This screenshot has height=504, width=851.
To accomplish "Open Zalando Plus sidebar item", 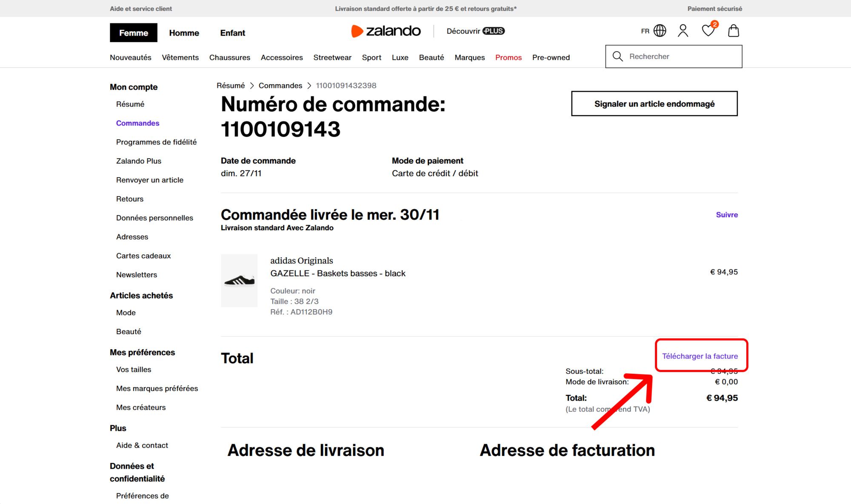I will (x=139, y=161).
